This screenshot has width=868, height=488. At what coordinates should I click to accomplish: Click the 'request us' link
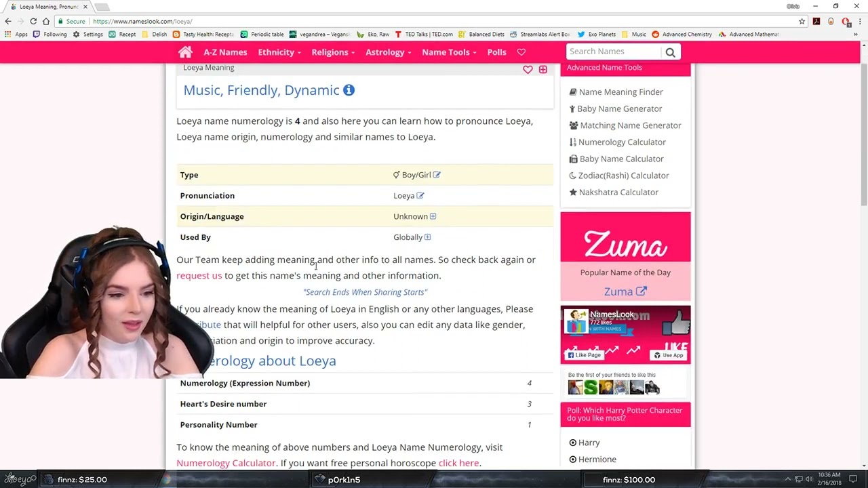[199, 276]
